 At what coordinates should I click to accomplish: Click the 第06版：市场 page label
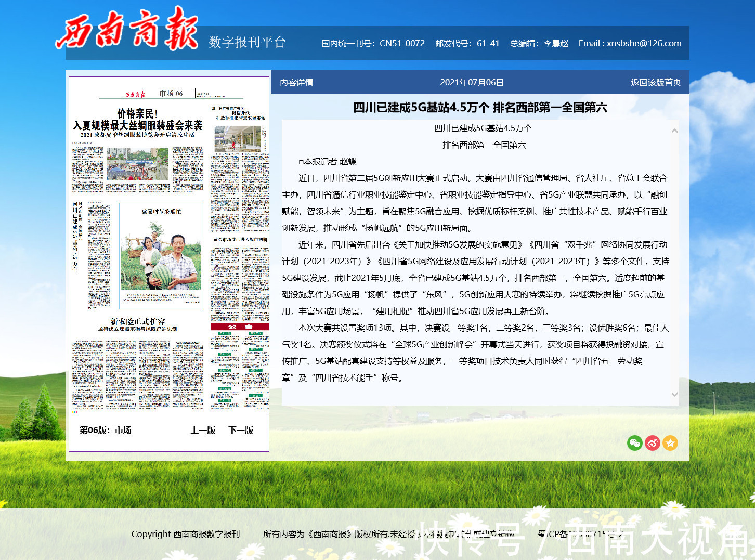pyautogui.click(x=105, y=430)
